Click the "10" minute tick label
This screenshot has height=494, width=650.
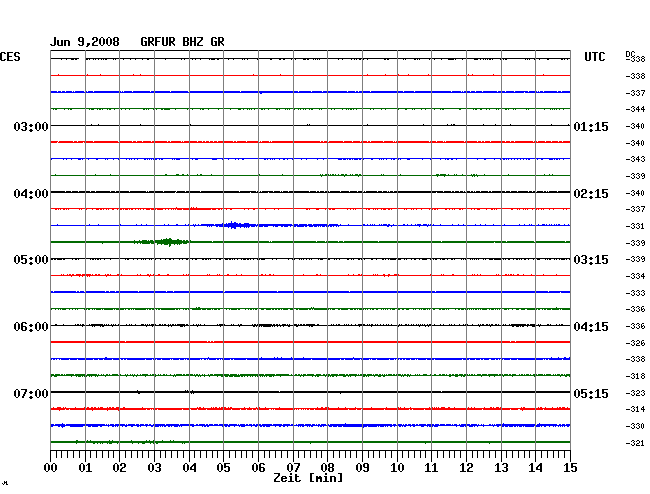[397, 468]
